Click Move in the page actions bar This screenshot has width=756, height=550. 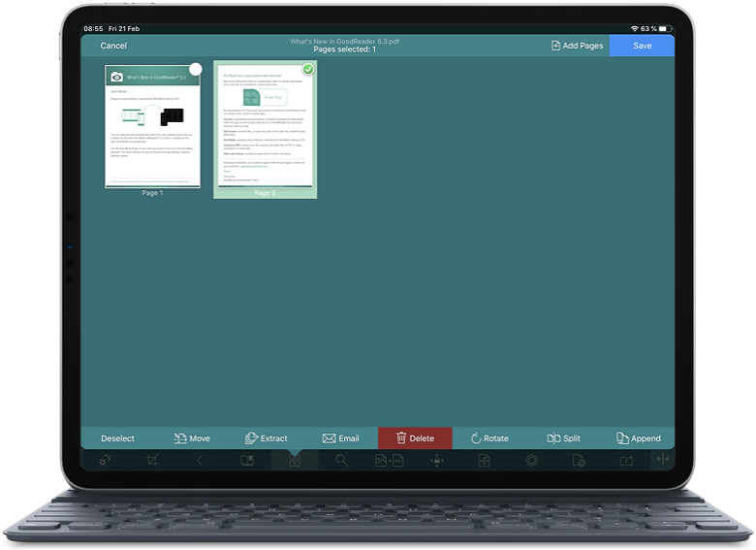click(x=191, y=438)
